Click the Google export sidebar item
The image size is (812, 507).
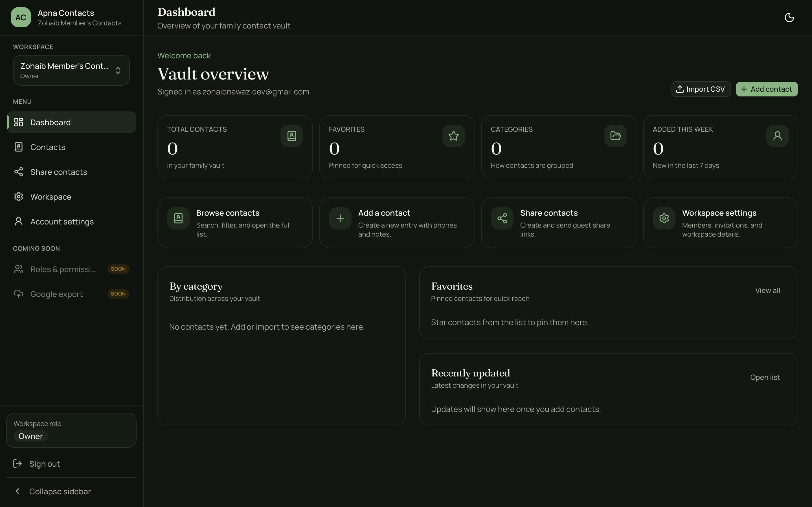(71, 294)
